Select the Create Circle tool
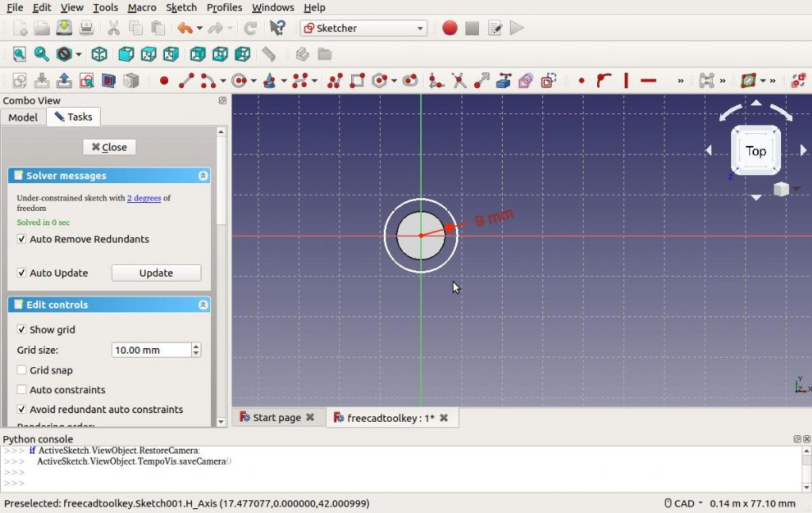Image resolution: width=812 pixels, height=513 pixels. click(239, 81)
